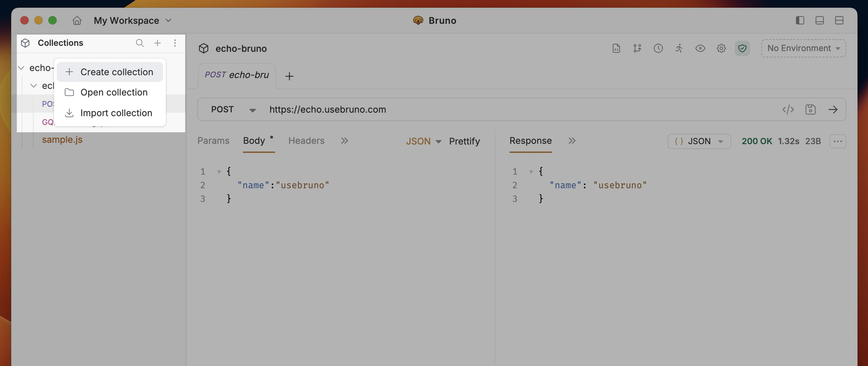Collapse the echo collection tree item
Viewport: 868px width, 366px height.
coord(21,68)
